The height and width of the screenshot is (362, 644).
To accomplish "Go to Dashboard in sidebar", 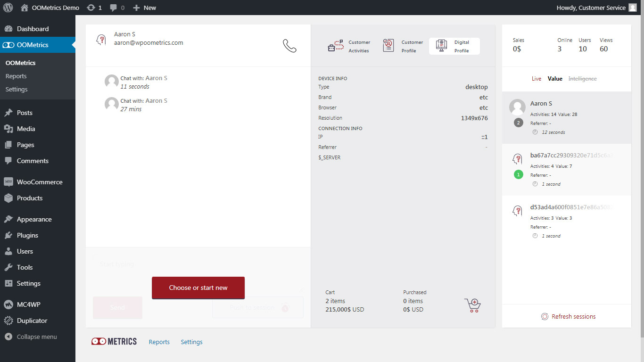I will (x=38, y=29).
